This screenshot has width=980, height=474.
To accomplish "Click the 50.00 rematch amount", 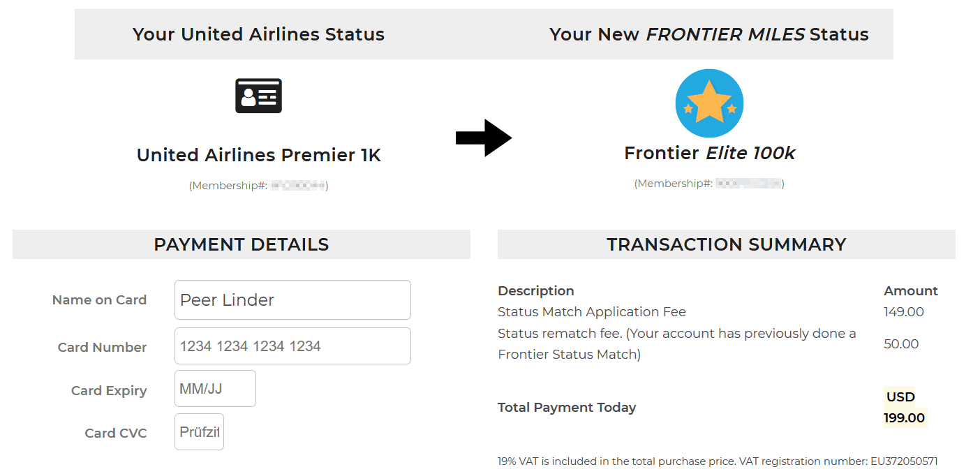I will [x=900, y=343].
